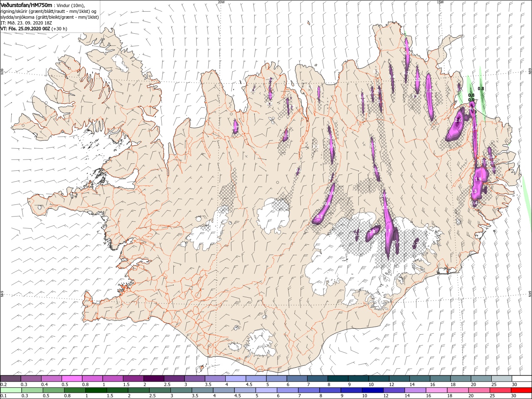
Task: Pick the pale gray 25 swatch in upper legend
Action: (x=501, y=379)
